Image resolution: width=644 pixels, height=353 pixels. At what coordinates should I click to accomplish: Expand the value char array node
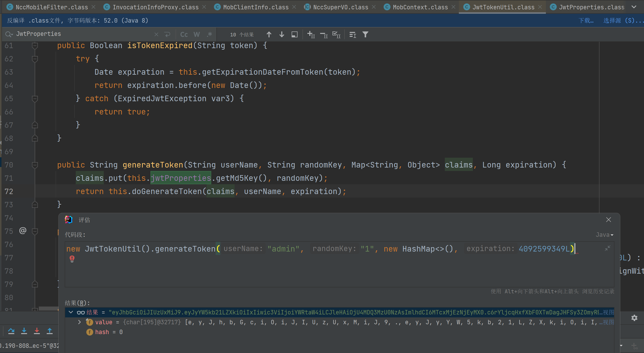pos(79,322)
